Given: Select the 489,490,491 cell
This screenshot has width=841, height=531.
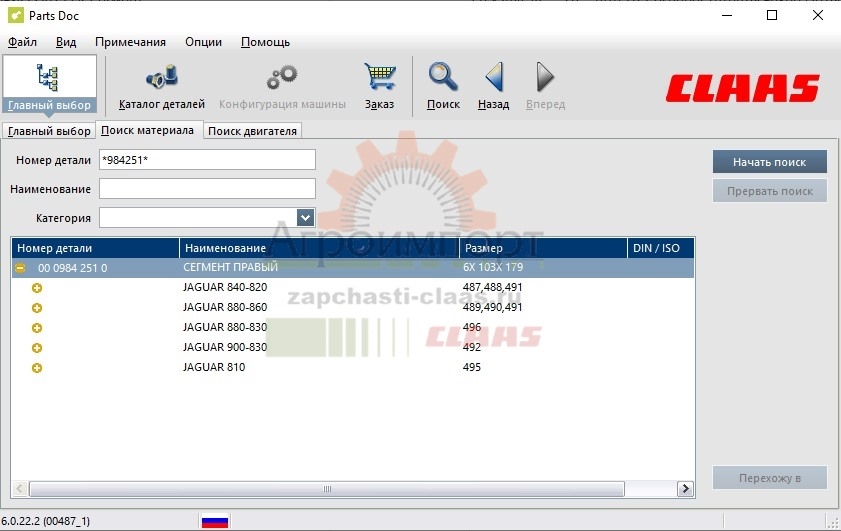Looking at the screenshot, I should click(x=492, y=307).
